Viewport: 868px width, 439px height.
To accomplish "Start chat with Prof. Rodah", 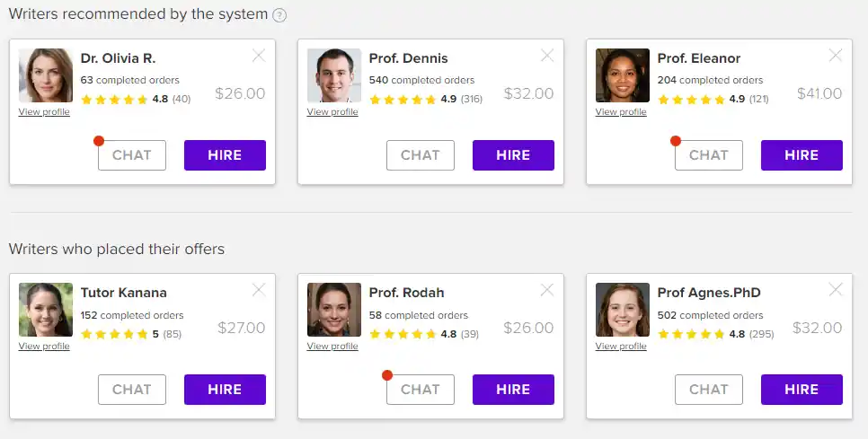I will tap(421, 390).
